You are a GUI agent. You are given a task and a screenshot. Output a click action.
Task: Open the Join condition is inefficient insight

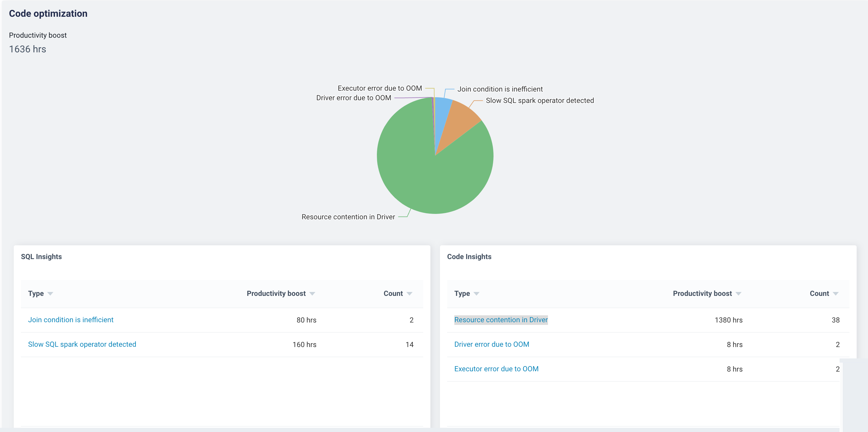point(71,320)
